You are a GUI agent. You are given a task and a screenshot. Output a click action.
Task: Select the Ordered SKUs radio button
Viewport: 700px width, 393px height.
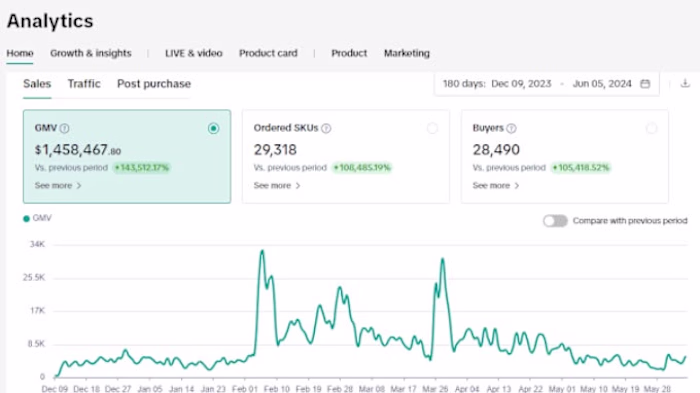pos(432,129)
